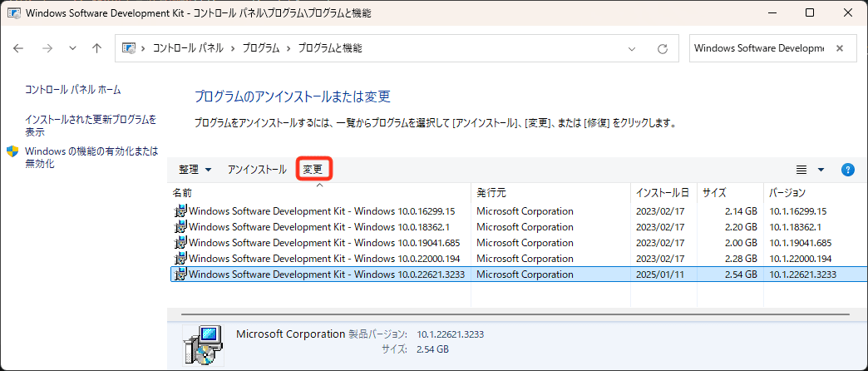Click installer icon of 10.0.19041.685 entry
868x371 pixels.
click(180, 243)
